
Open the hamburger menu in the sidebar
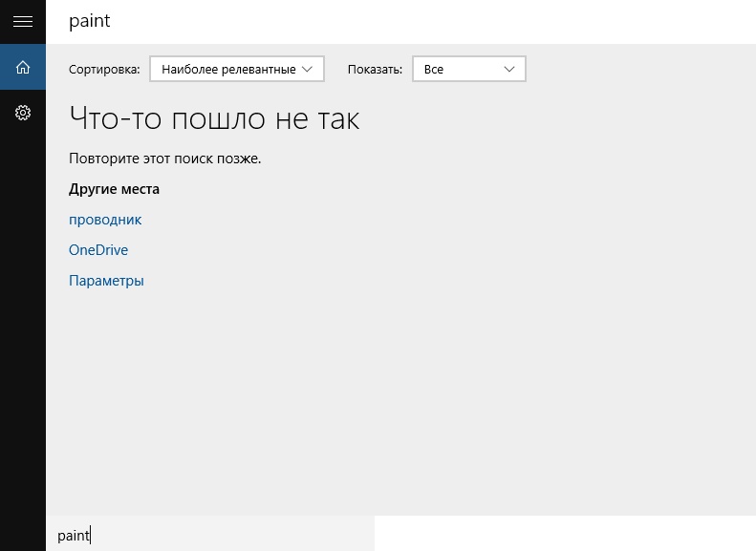(22, 21)
